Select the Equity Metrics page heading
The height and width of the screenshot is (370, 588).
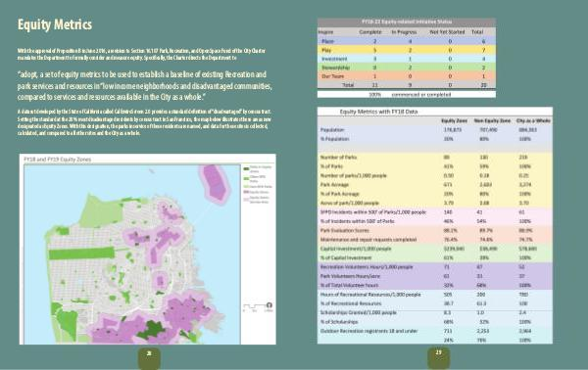tap(55, 24)
